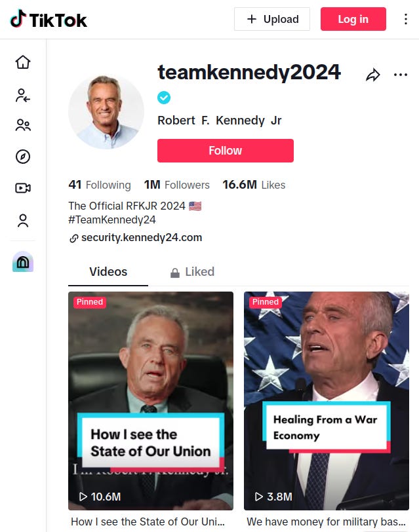Open the Following sidebar icon
The image size is (419, 532).
click(x=23, y=94)
